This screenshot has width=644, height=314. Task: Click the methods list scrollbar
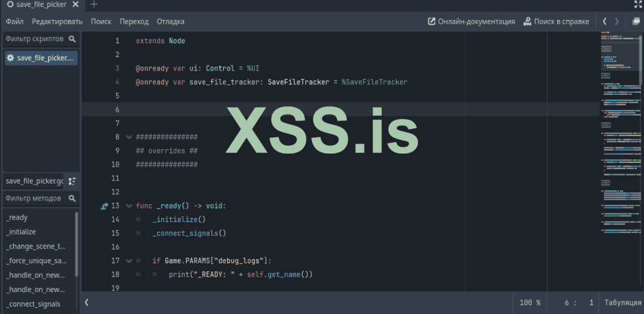coord(76,244)
